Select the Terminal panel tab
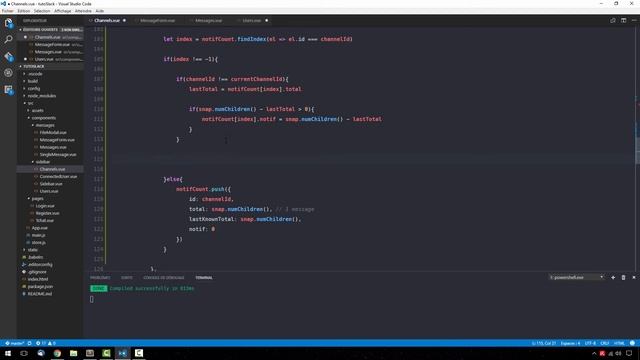 204,278
